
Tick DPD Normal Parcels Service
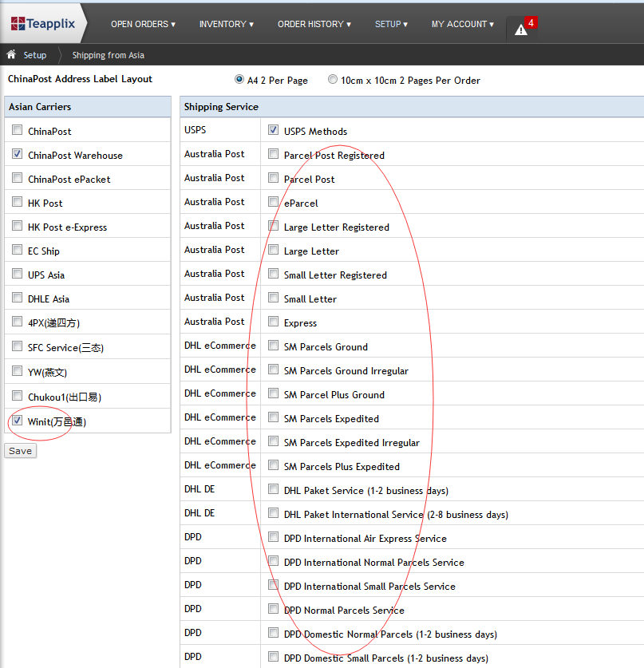click(x=274, y=608)
